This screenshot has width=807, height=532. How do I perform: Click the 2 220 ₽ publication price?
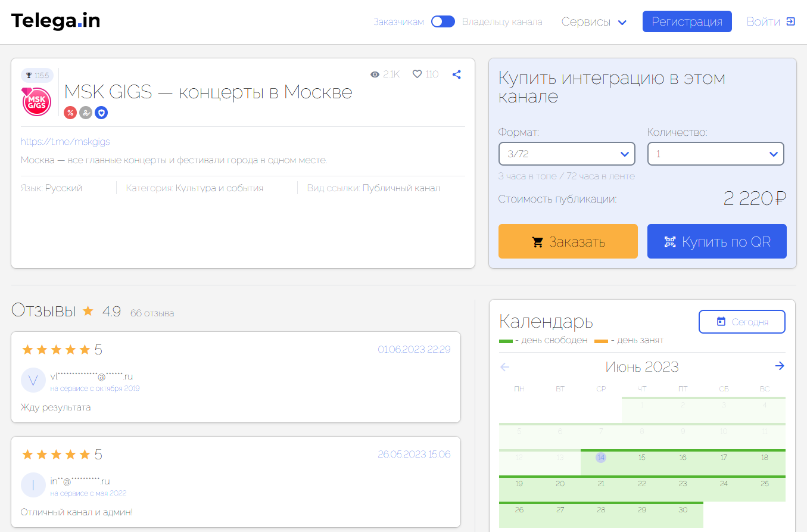[755, 198]
